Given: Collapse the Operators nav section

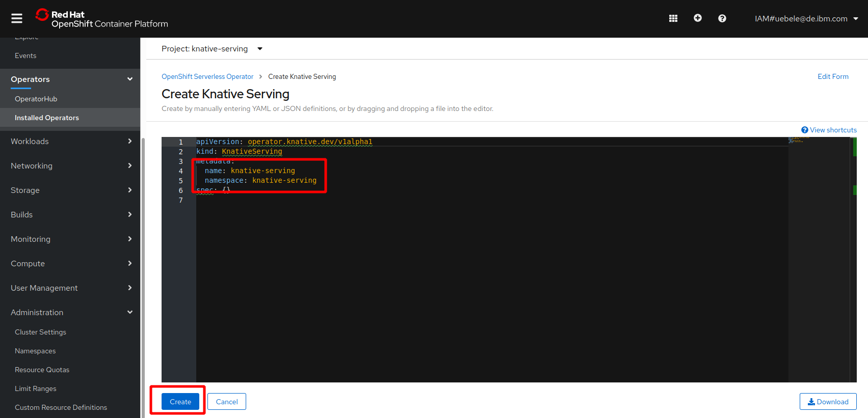Looking at the screenshot, I should [70, 79].
